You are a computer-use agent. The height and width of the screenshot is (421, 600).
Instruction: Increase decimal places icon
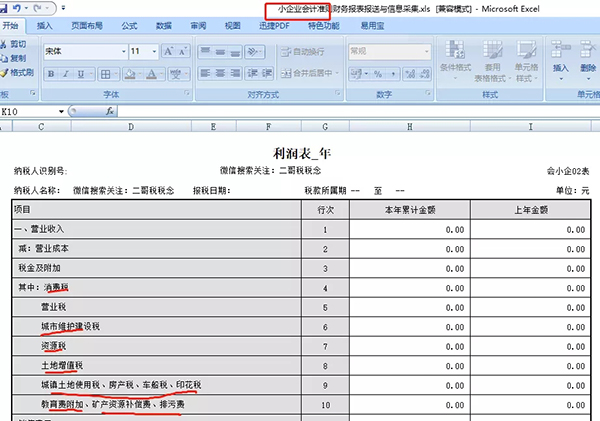[x=410, y=73]
